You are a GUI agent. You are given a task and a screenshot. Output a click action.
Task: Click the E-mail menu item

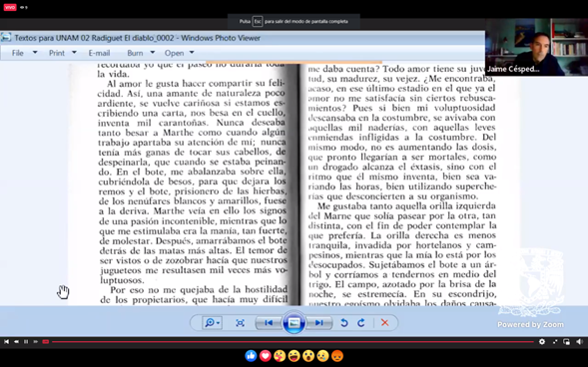click(99, 53)
